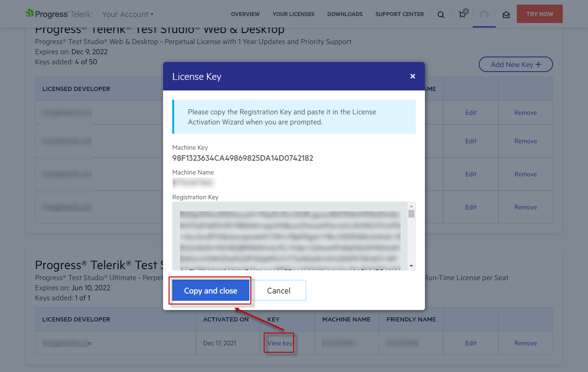Click the Machine Key label

(x=190, y=147)
